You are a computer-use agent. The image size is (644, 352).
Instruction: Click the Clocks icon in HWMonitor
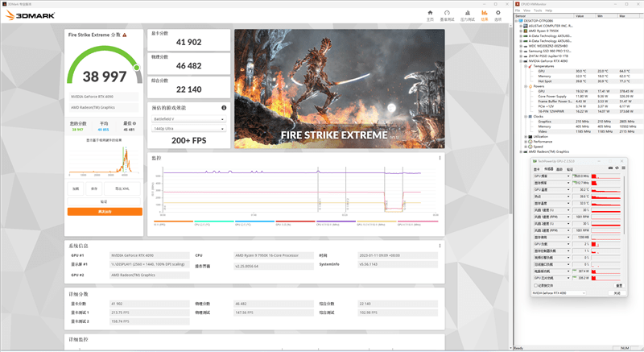(x=530, y=117)
